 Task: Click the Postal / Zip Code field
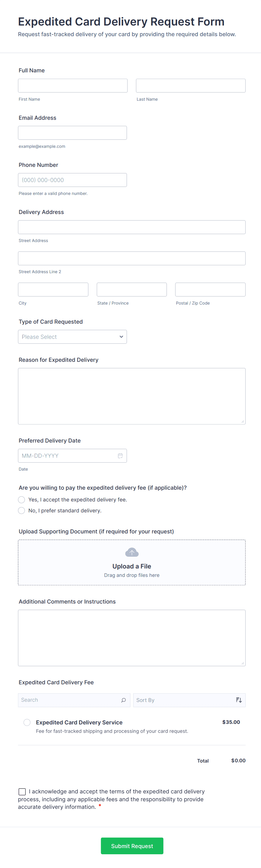point(210,289)
